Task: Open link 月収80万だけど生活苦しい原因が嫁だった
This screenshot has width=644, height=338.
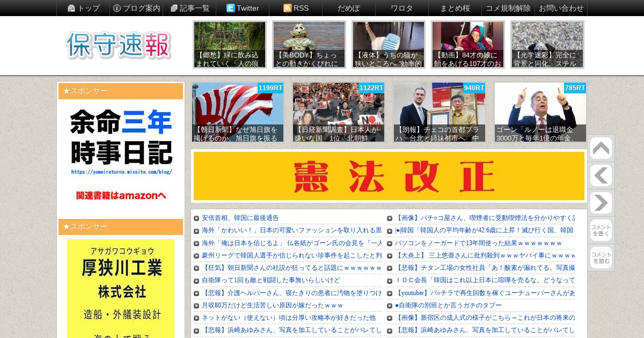Action: [x=273, y=305]
